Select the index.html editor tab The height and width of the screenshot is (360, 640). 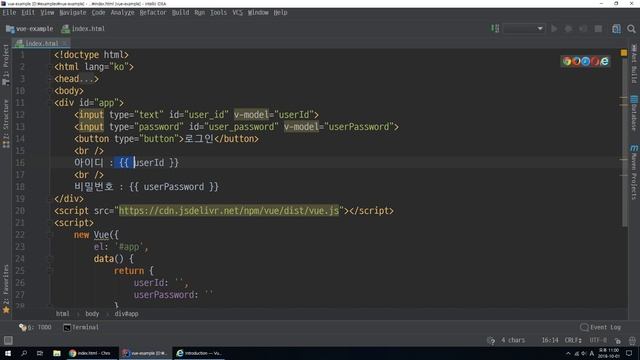pos(41,43)
